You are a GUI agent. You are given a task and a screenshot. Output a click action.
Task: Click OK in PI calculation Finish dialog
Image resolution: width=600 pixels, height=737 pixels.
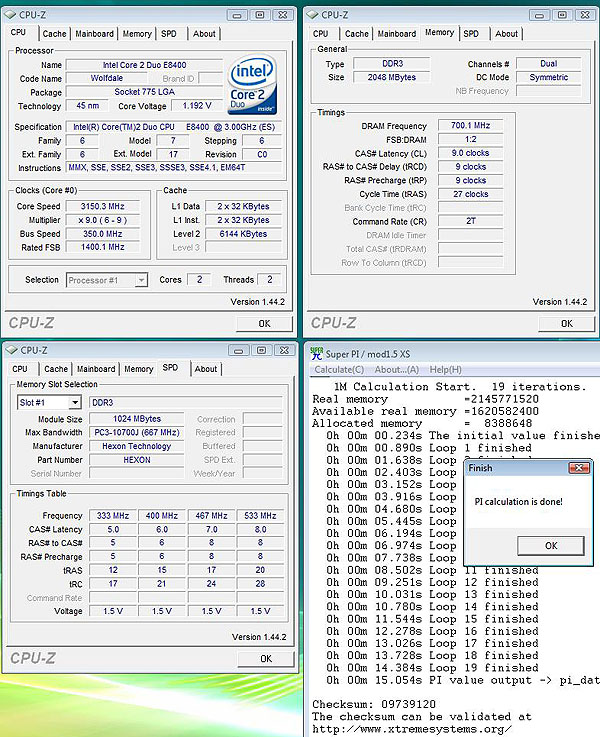(551, 546)
